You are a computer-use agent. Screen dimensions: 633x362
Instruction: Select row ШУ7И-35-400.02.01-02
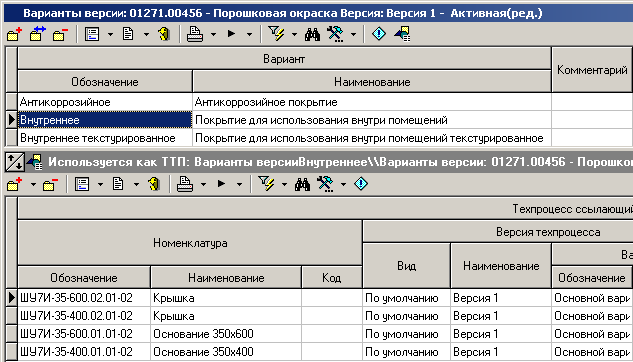(x=319, y=316)
